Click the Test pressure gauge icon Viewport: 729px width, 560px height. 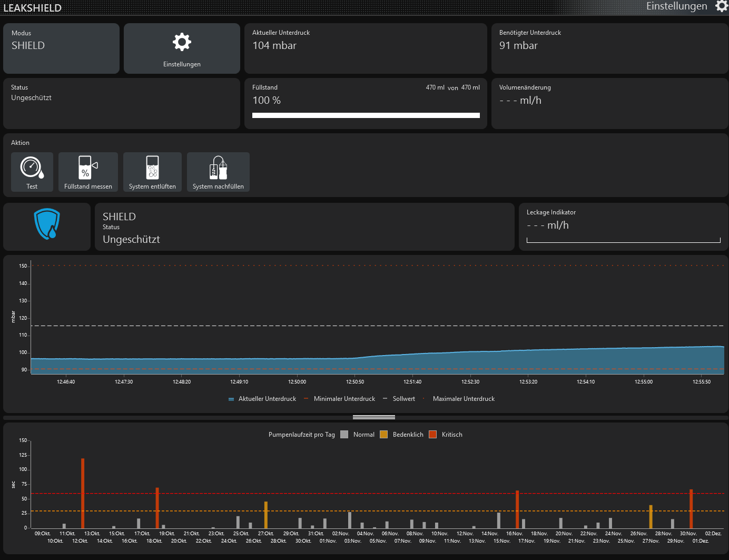[32, 168]
